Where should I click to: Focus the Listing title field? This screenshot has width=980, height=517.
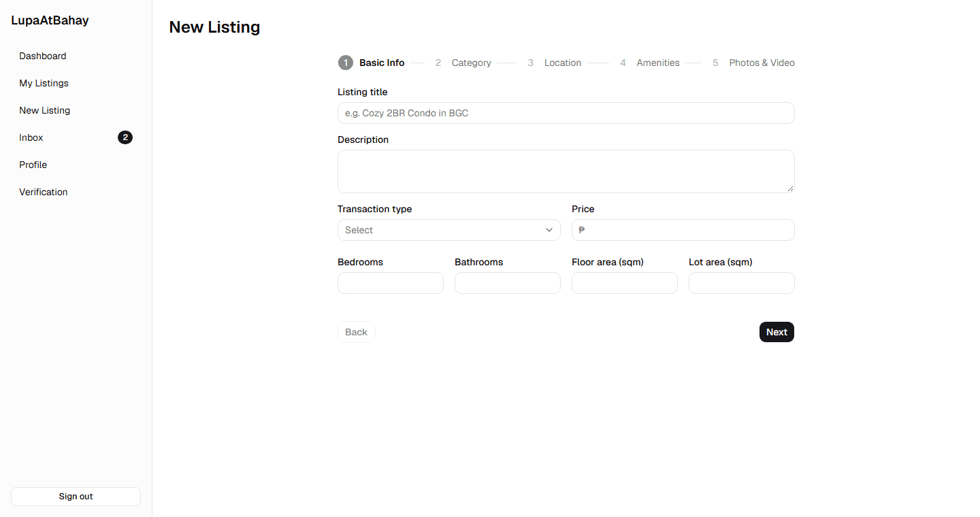[566, 113]
